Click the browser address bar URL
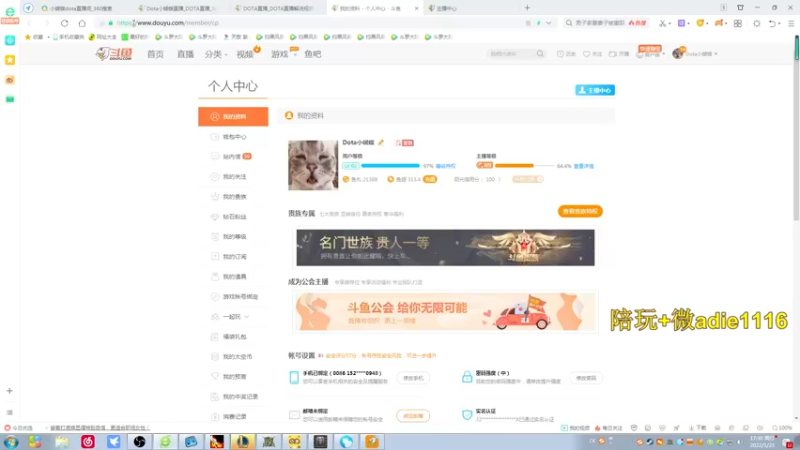The width and height of the screenshot is (800, 450). click(167, 23)
